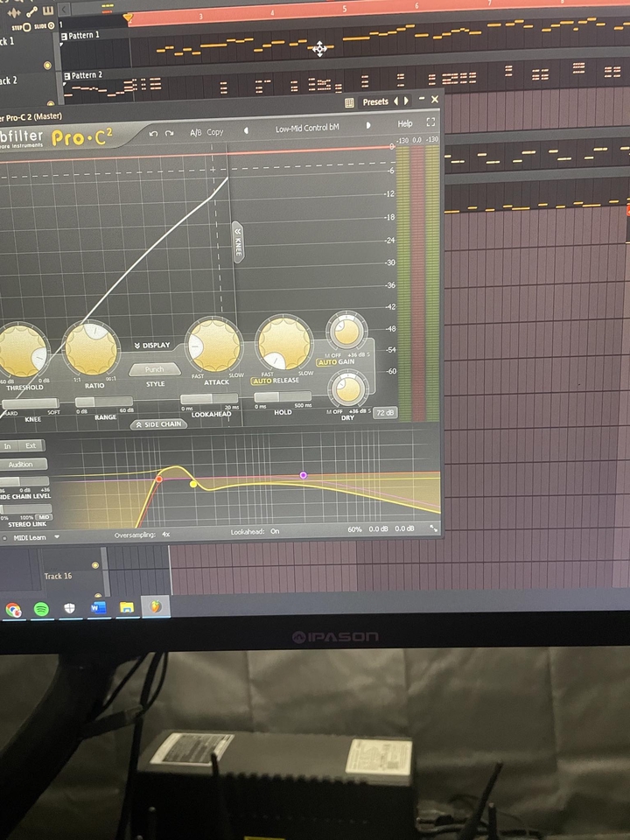Click the piano keys icon in playlist toolbar

48,10
